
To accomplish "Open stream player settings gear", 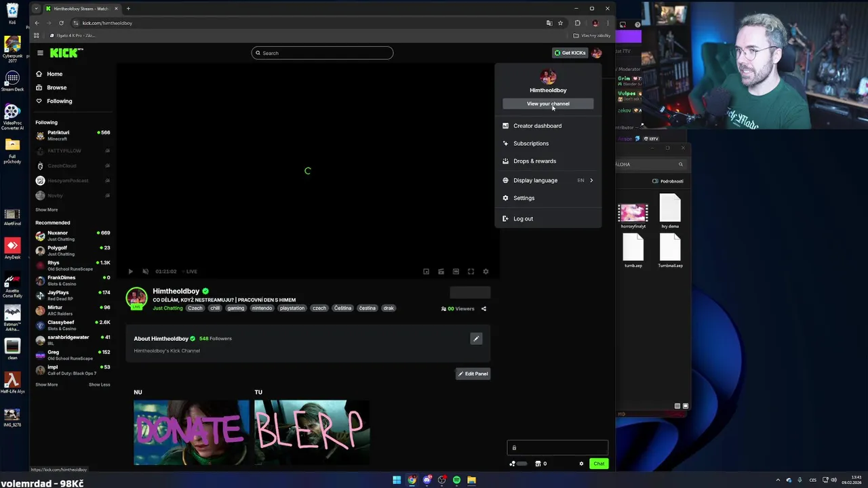I will 486,271.
